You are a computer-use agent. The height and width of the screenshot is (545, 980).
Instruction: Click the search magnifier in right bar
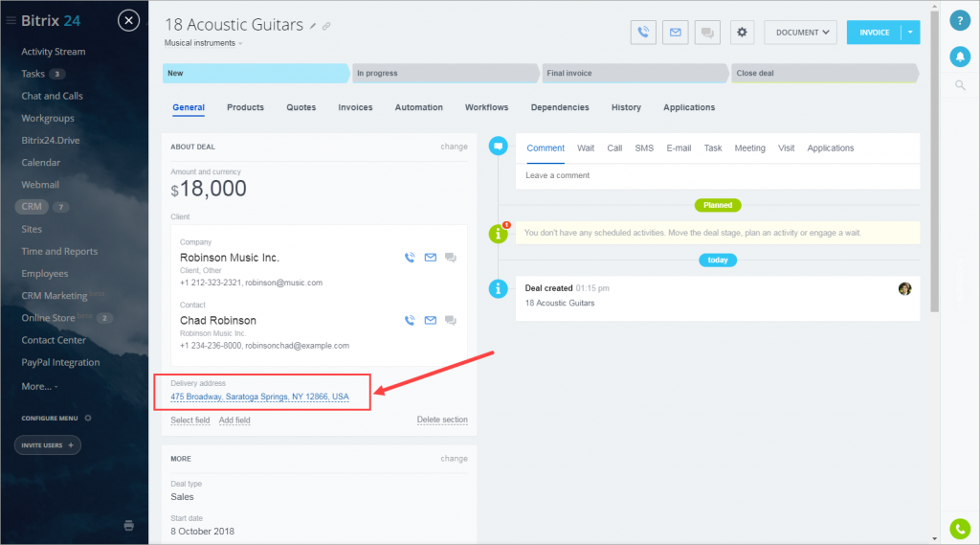point(960,85)
